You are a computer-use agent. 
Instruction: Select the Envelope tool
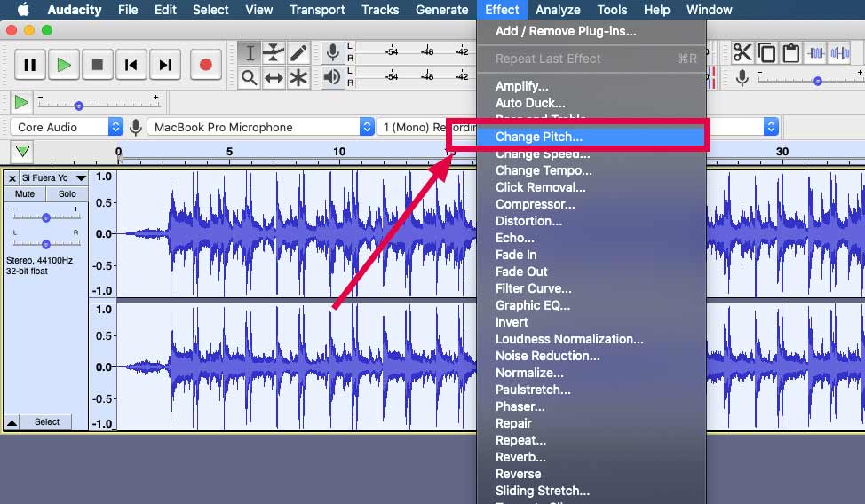[274, 53]
